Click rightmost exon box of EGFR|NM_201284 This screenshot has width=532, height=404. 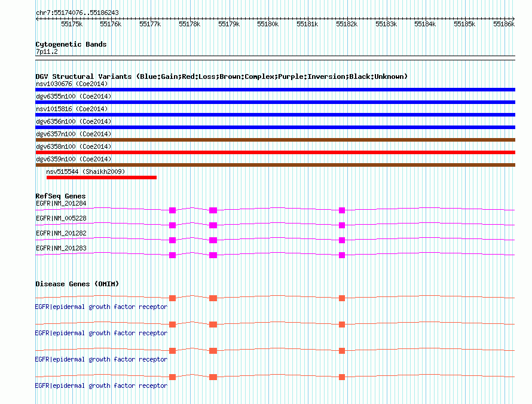point(342,210)
